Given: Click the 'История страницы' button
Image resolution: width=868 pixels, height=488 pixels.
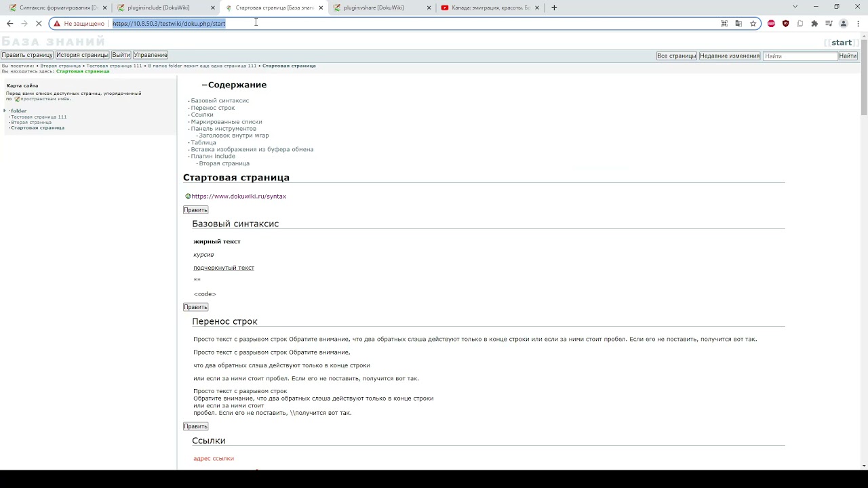Looking at the screenshot, I should 82,55.
